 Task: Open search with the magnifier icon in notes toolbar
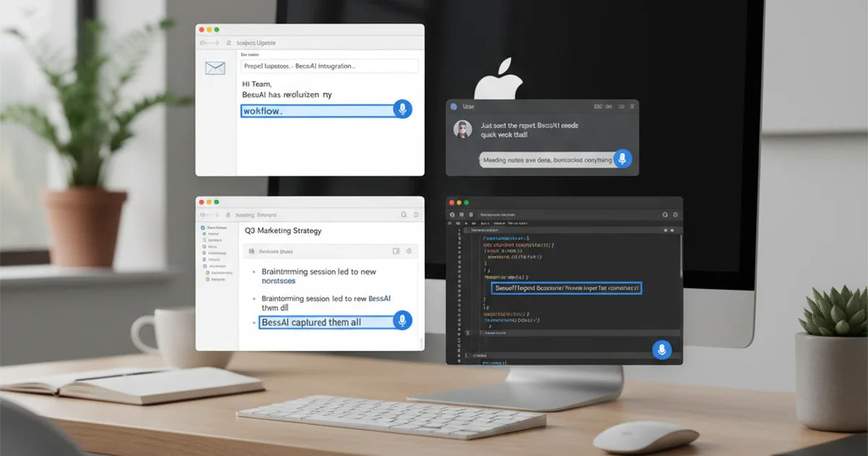click(404, 215)
